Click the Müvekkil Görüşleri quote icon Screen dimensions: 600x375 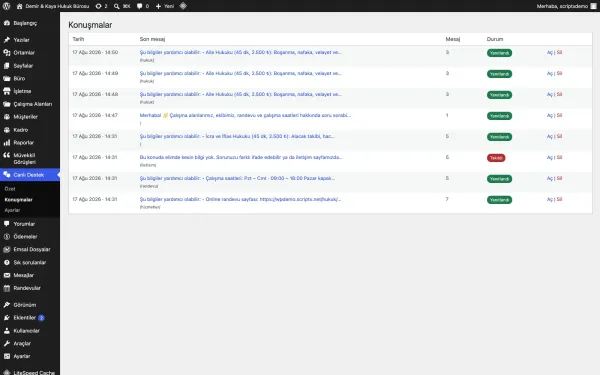pos(7,155)
